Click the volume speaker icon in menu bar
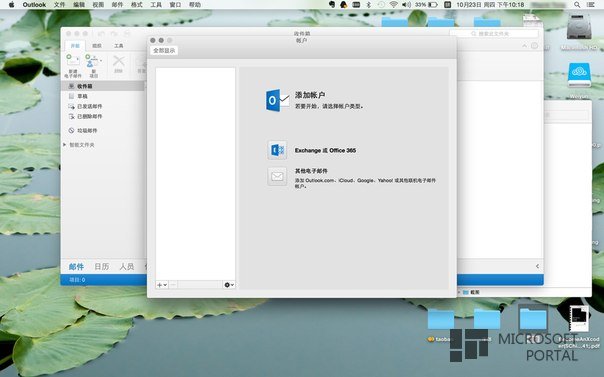This screenshot has height=377, width=604. pos(406,5)
